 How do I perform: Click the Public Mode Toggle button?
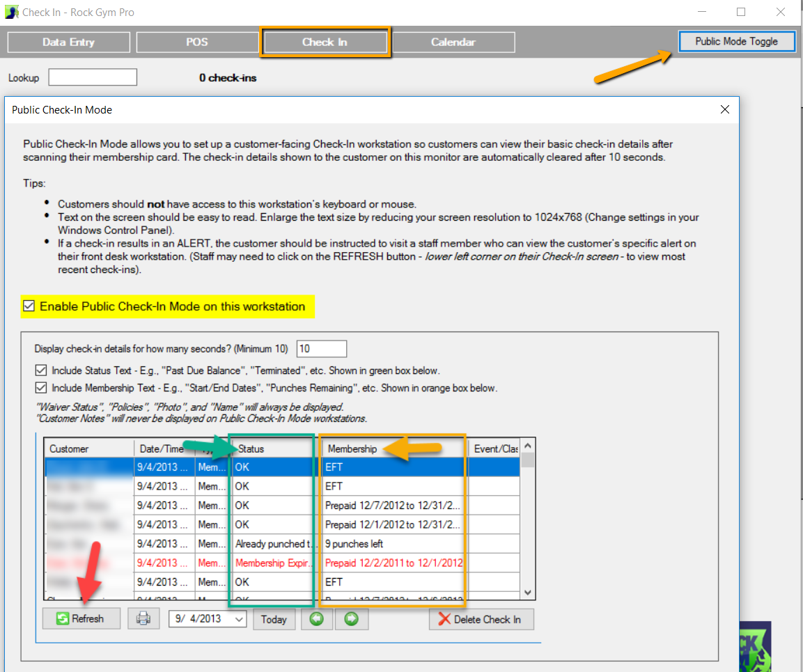coord(736,42)
